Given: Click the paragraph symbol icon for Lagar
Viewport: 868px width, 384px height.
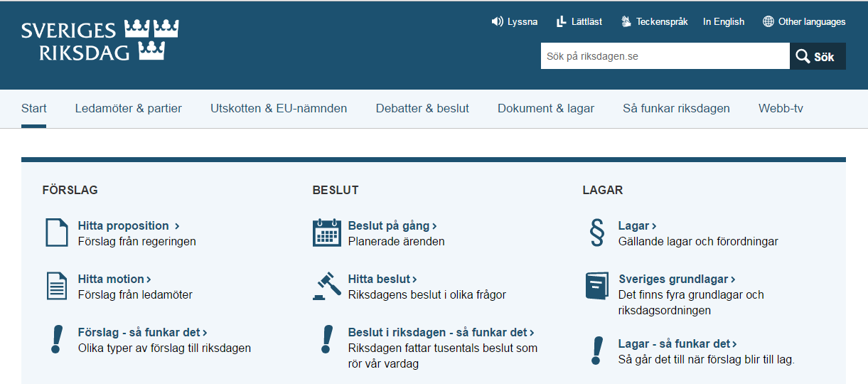Looking at the screenshot, I should click(x=597, y=233).
